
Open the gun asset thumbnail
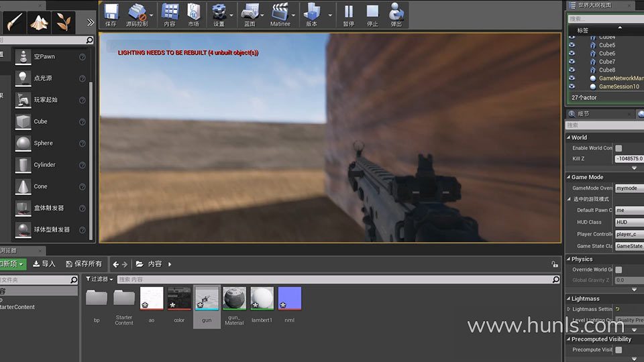click(x=207, y=299)
